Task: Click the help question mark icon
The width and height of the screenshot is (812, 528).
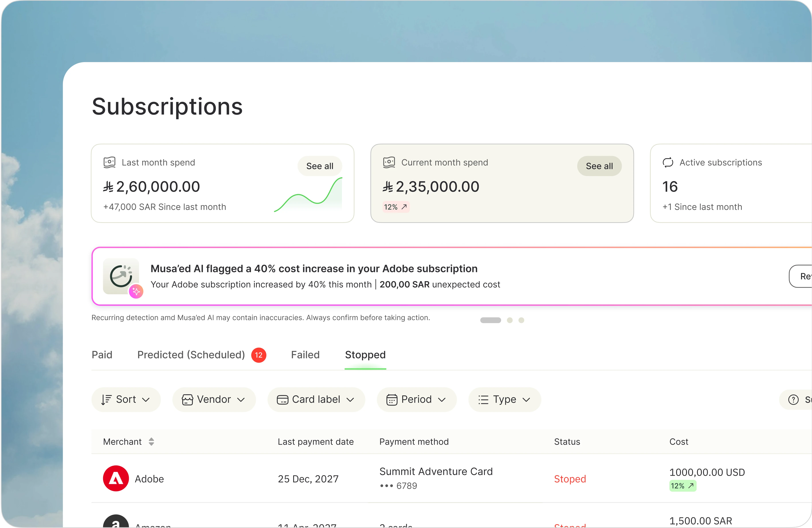Action: tap(793, 399)
